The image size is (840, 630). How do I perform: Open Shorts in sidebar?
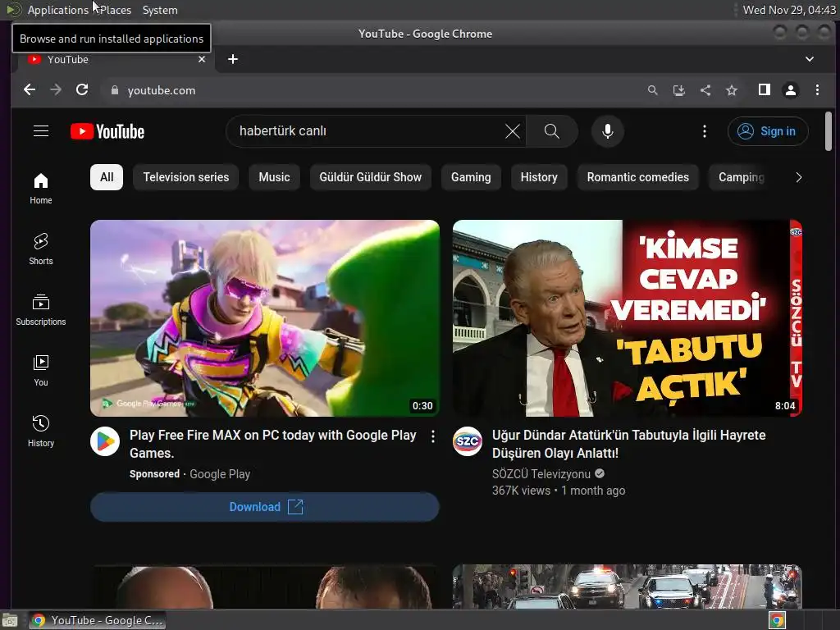click(41, 249)
